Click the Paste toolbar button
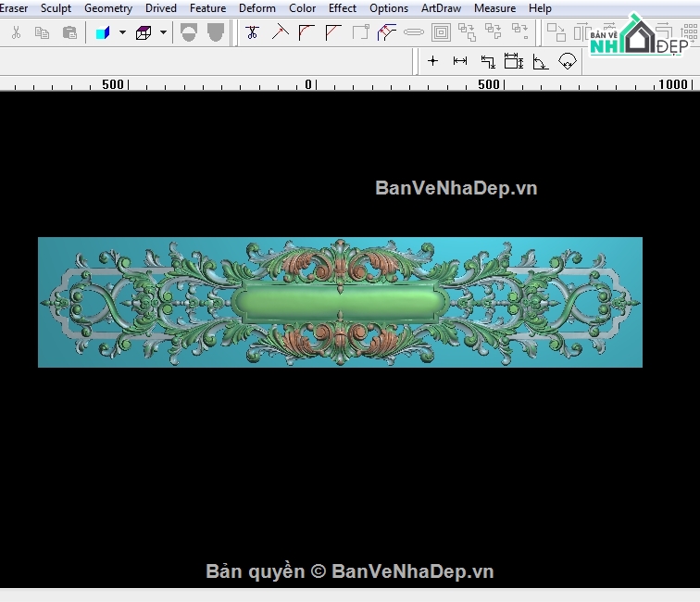 coord(69,32)
